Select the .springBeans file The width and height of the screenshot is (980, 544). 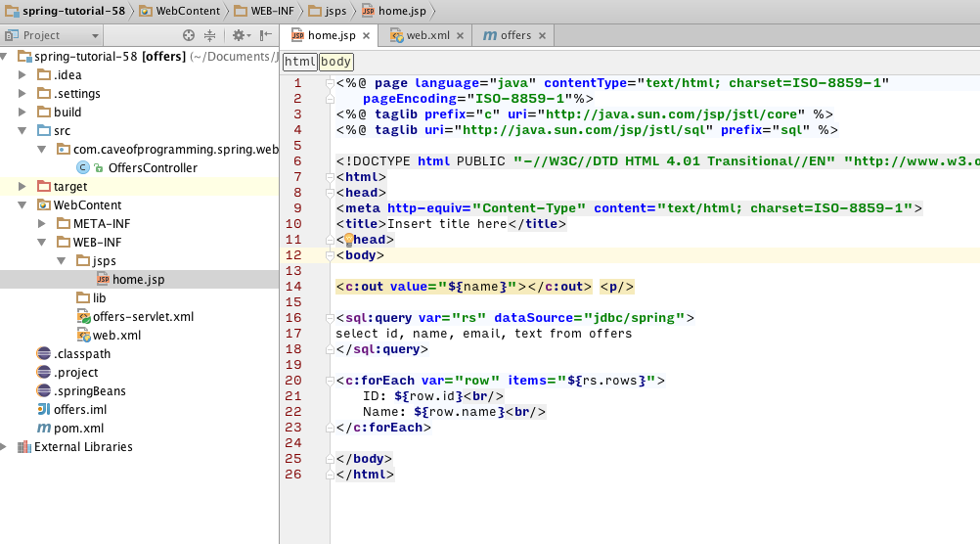pos(89,390)
